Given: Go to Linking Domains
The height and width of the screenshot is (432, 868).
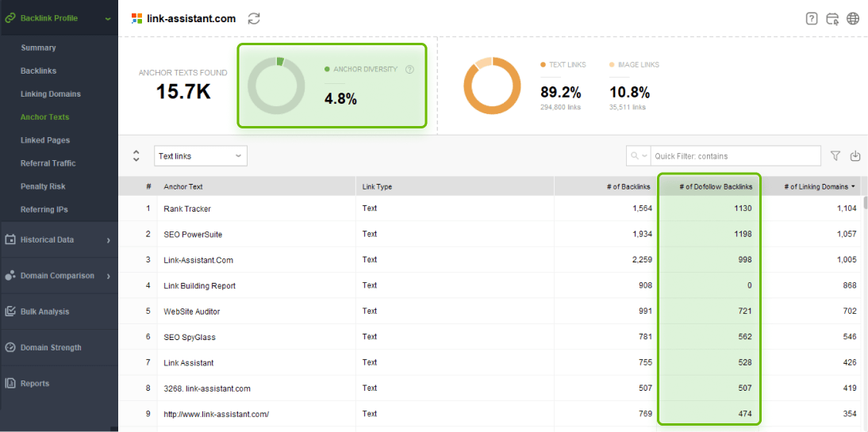Looking at the screenshot, I should pos(50,94).
